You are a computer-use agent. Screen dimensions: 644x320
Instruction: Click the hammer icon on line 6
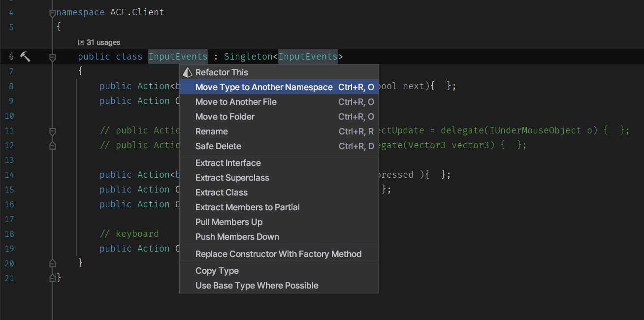point(25,57)
